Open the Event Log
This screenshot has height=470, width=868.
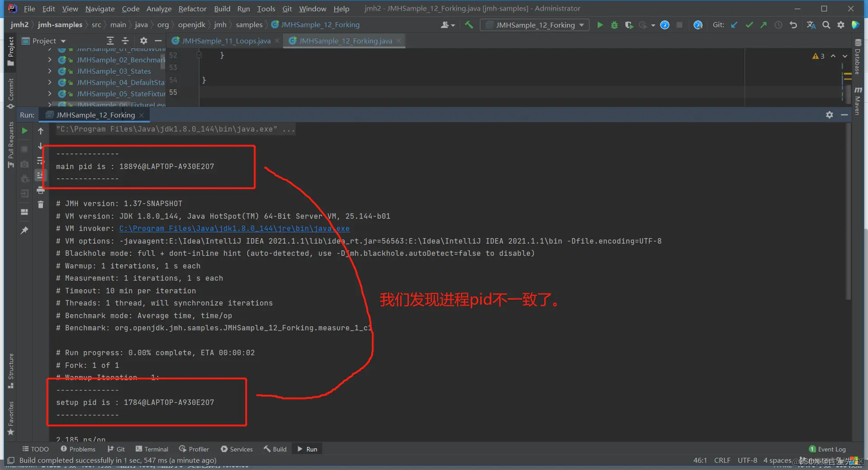point(827,449)
